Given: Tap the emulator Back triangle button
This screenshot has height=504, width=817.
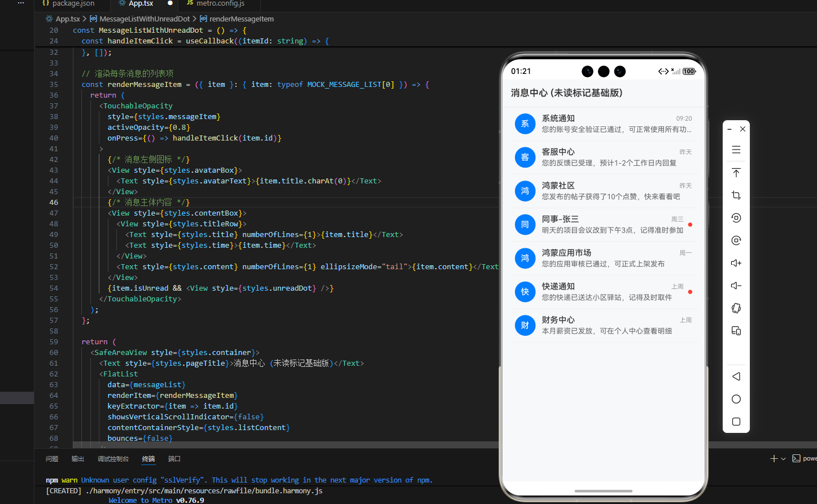Looking at the screenshot, I should tap(736, 376).
